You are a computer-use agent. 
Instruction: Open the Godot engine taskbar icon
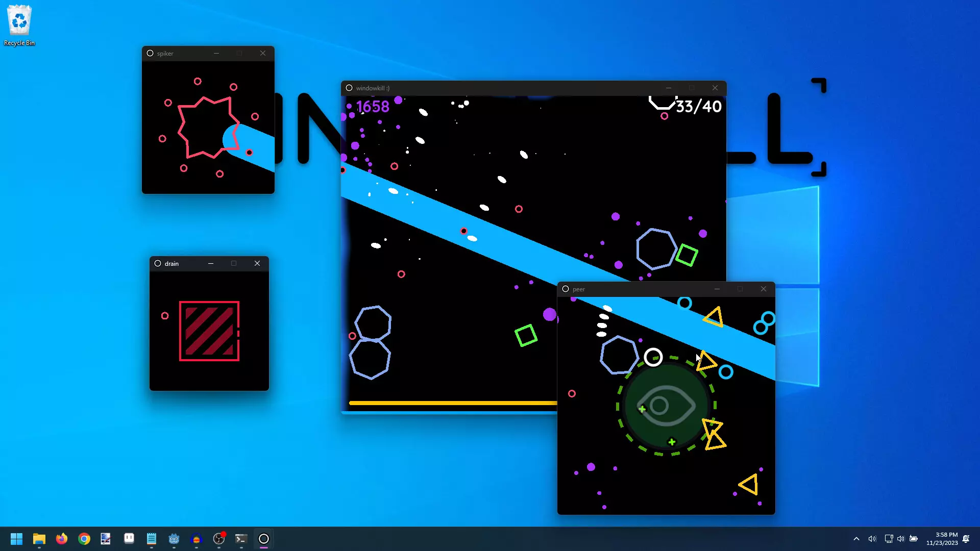tap(174, 539)
